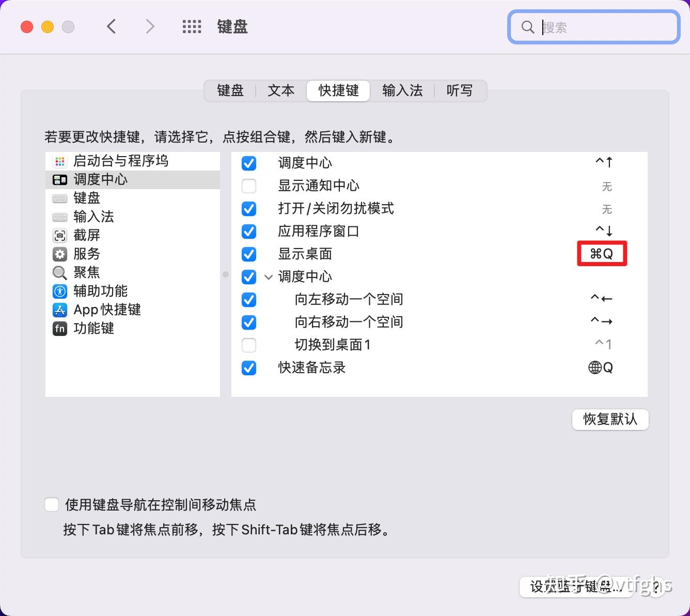The image size is (690, 616).
Task: Uncheck 向左移动一个空间
Action: pyautogui.click(x=249, y=300)
